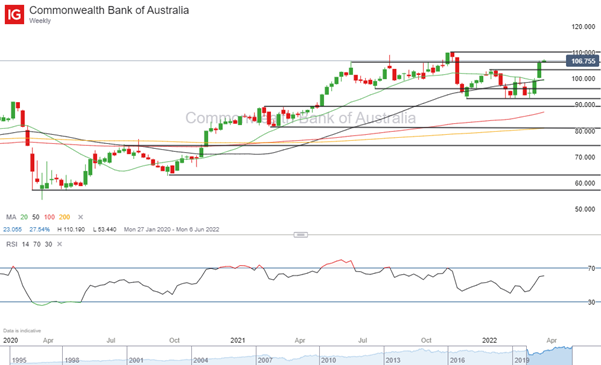Remove the MA indicator with its X
Viewport: 601px width, 365px height.
click(80, 217)
